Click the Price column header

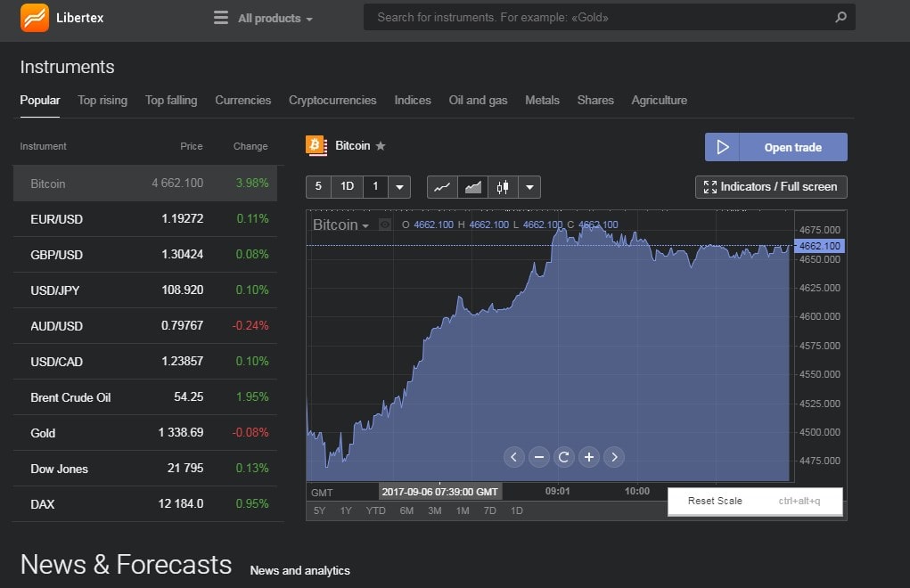click(x=192, y=146)
